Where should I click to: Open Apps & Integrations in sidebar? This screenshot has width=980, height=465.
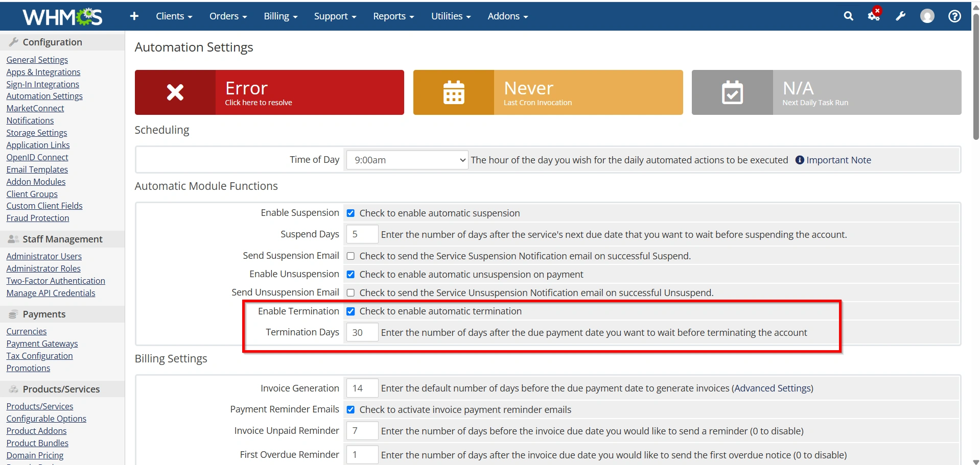point(43,72)
